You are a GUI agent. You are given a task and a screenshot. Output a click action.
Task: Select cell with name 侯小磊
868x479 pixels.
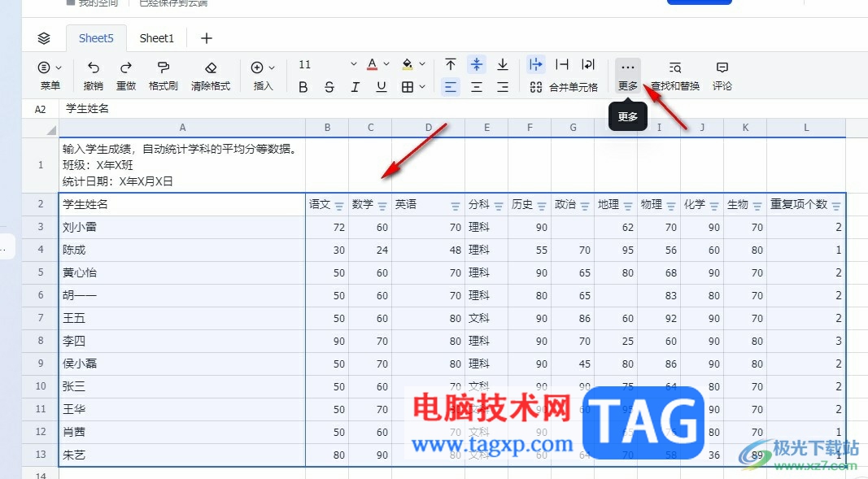[x=182, y=364]
